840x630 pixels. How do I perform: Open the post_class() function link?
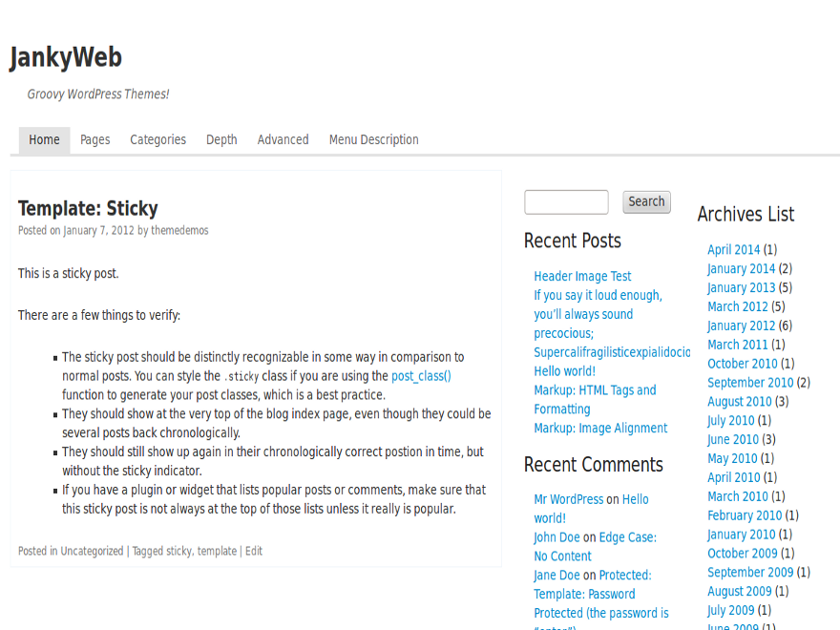pos(421,376)
